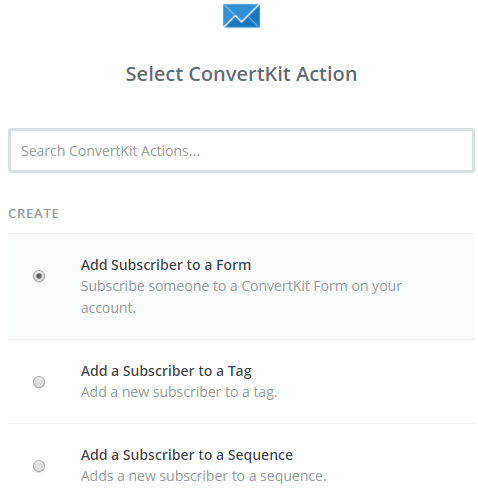Click 'Adds a new subscriber to a sequence.' description
This screenshot has height=496, width=478.
coord(203,476)
